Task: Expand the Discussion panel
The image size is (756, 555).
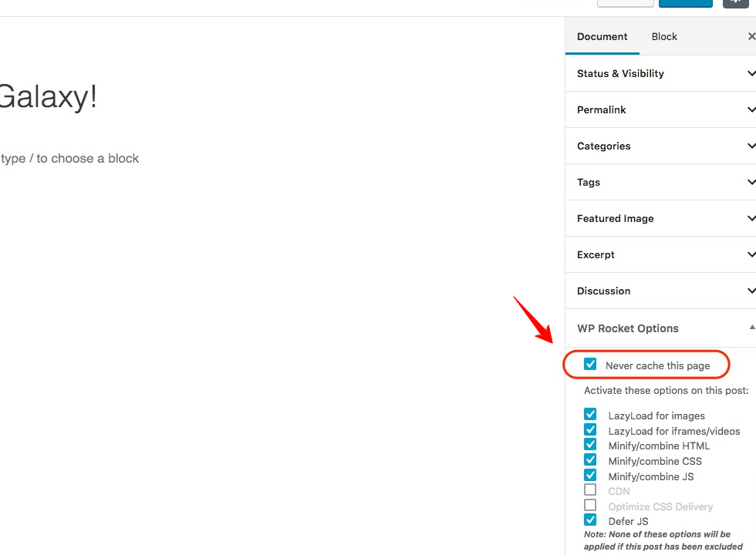Action: pos(660,291)
